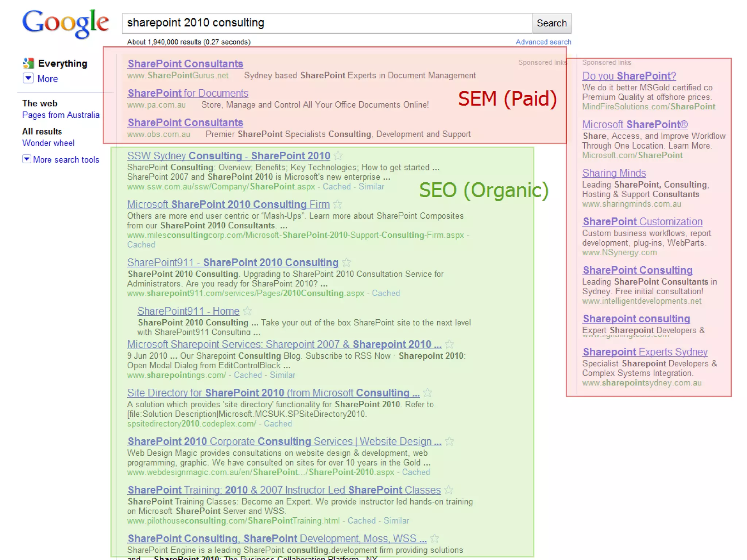Star the Site Directory for SharePoint result
Image resolution: width=747 pixels, height=560 pixels.
[427, 393]
